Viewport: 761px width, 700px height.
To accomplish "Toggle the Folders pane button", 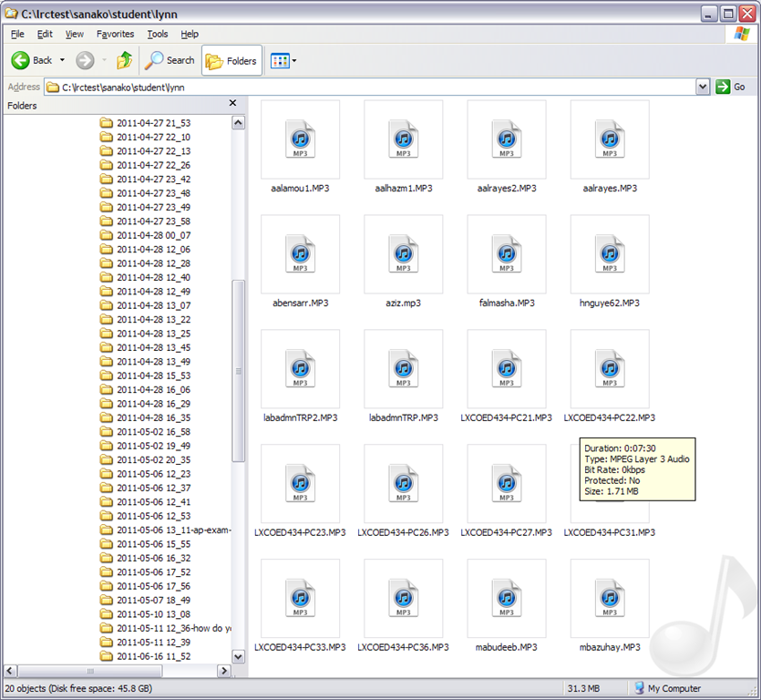I will pyautogui.click(x=231, y=60).
